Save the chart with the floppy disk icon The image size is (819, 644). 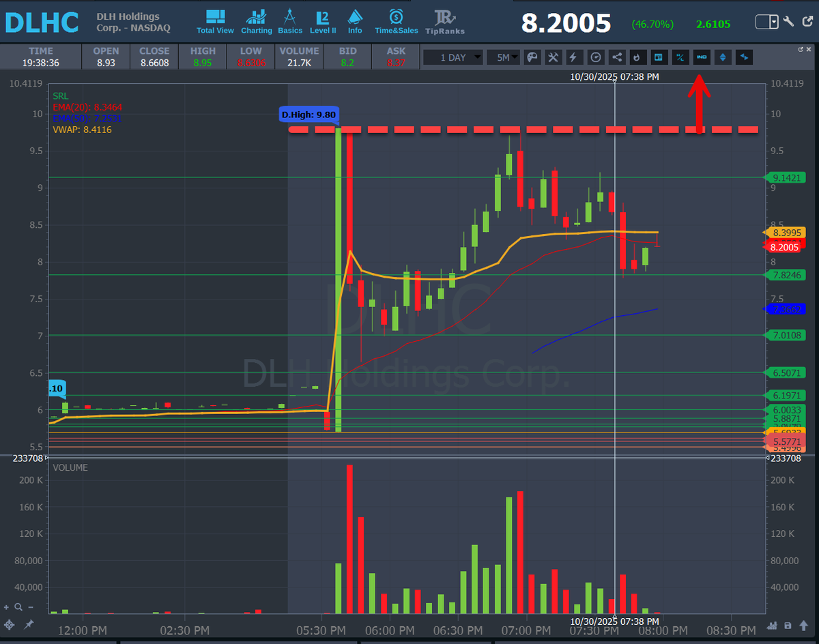click(x=788, y=625)
